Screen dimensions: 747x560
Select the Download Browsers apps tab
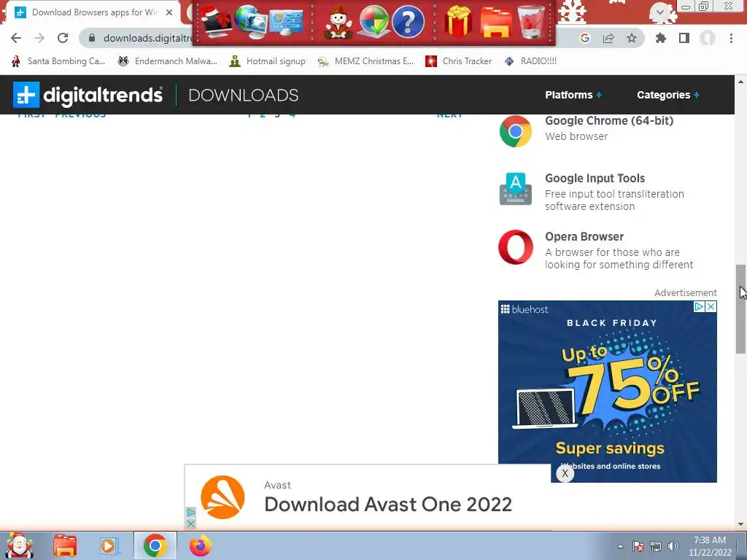(x=94, y=12)
